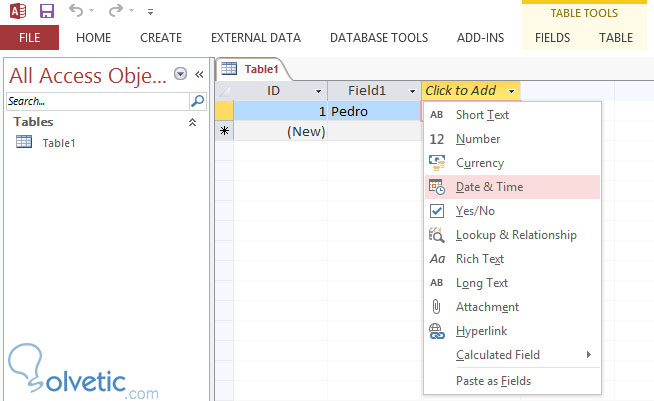Switch to the ADD-INS tab
Viewport: 654px width, 401px height.
click(480, 38)
